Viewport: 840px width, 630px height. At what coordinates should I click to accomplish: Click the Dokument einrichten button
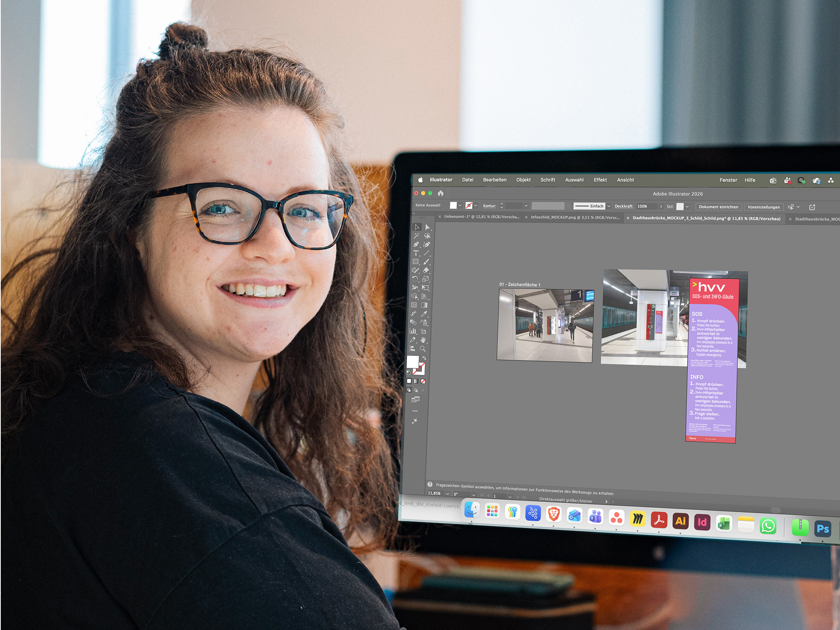pos(718,207)
